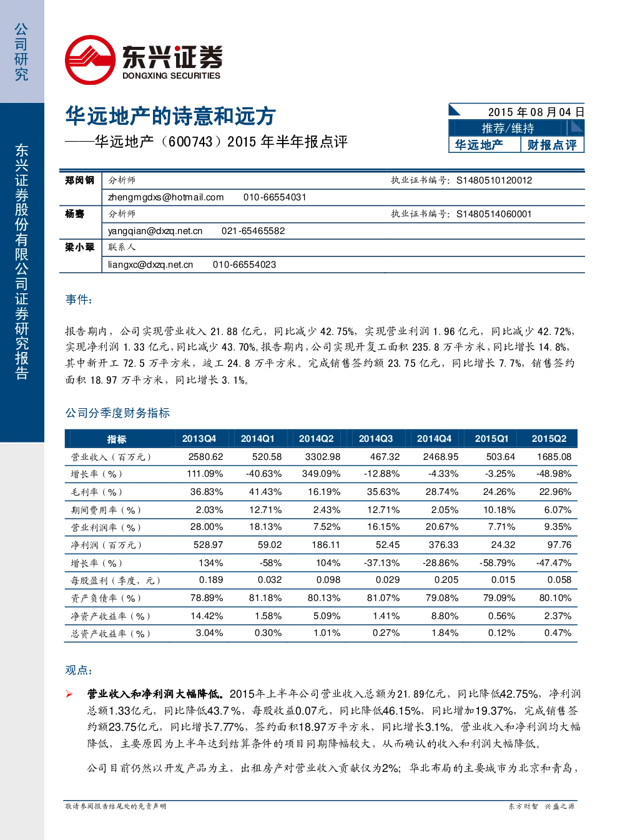Viewport: 620px width, 840px height.
Task: Click the row label 期间费用率(%)
Action: 106,510
